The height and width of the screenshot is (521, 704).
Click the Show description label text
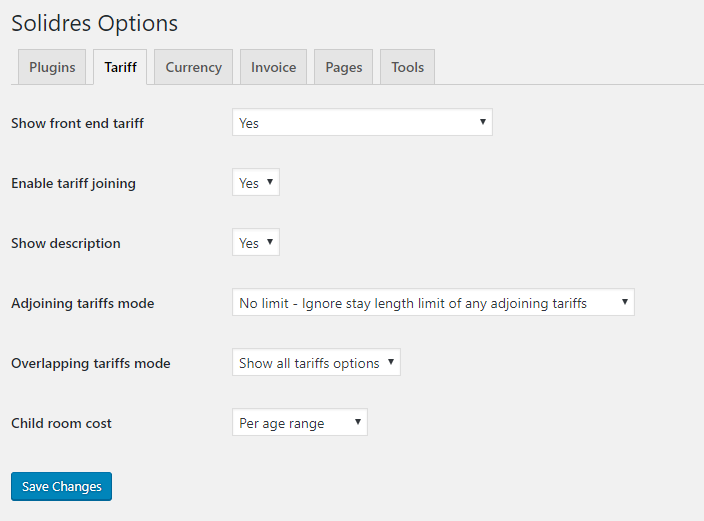(65, 244)
